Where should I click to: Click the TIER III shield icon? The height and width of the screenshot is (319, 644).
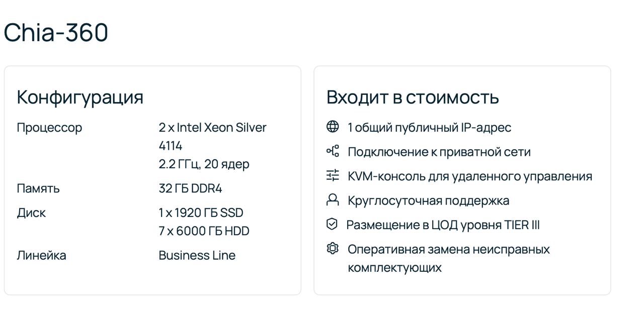(332, 224)
